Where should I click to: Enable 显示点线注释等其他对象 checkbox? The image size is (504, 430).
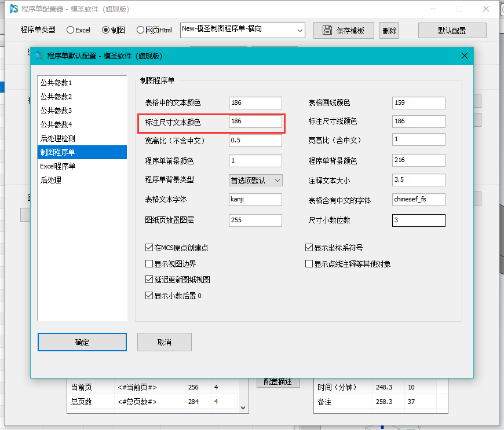coord(309,264)
